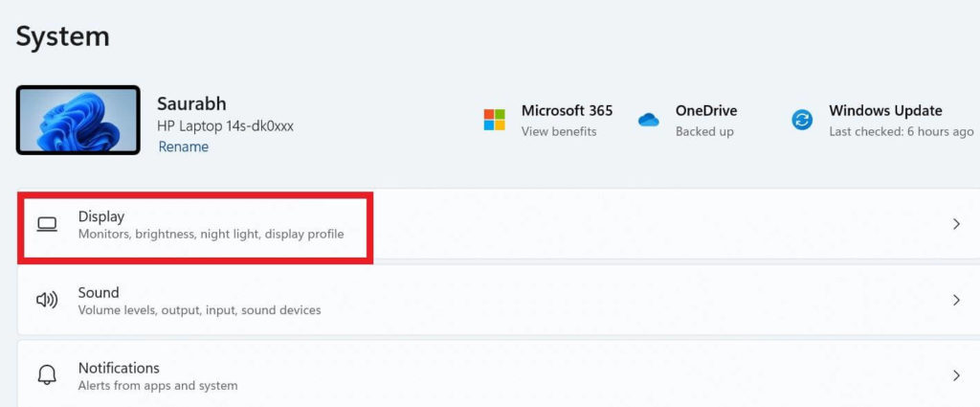Expand the Notifications row chevron
The width and height of the screenshot is (980, 407).
(956, 375)
